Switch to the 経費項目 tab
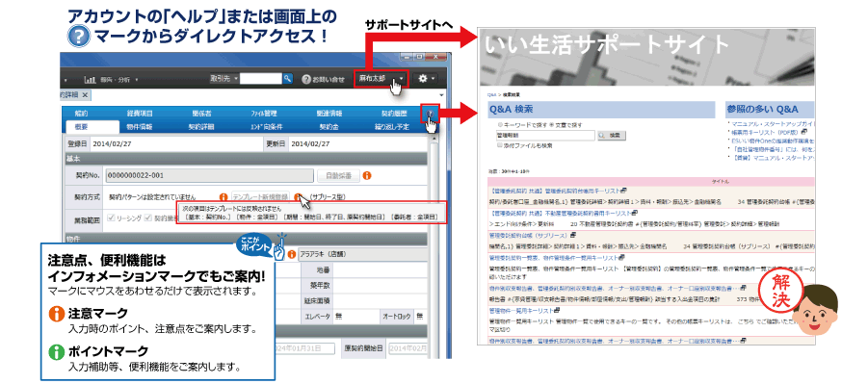This screenshot has height=384, width=868. pos(139,114)
